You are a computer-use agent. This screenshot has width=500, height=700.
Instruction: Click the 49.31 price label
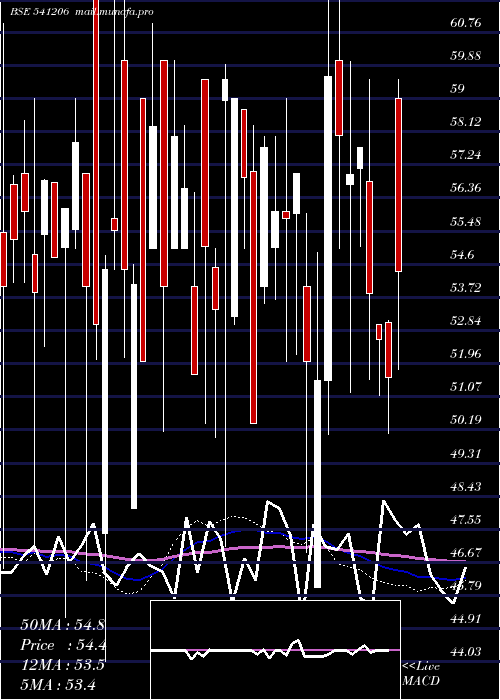[x=466, y=454]
